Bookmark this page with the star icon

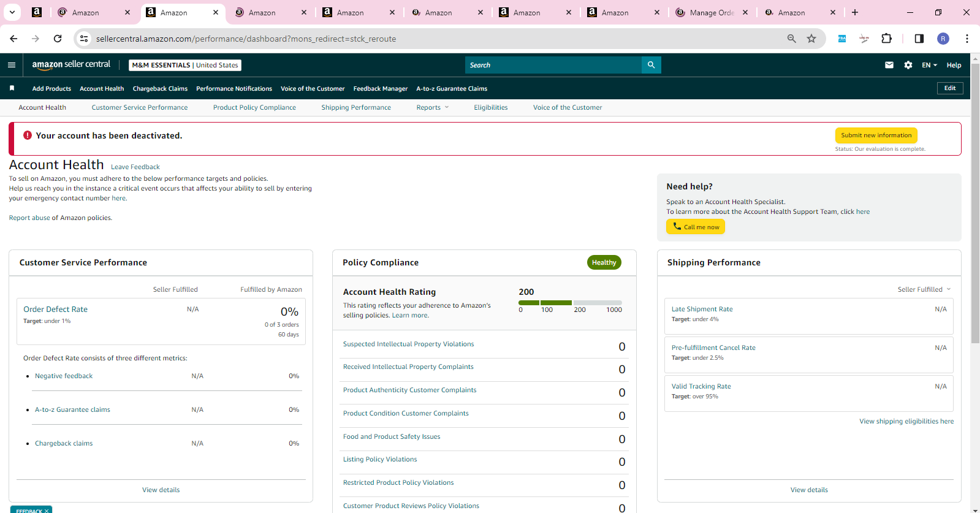point(811,39)
